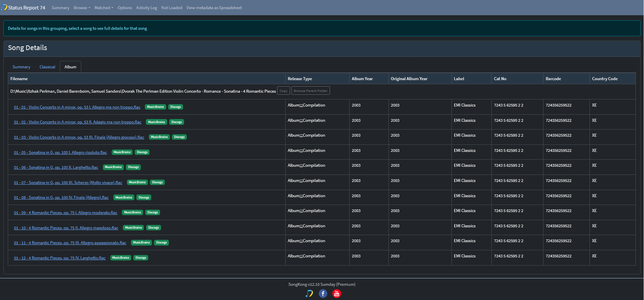Open the Adagio ma non troppo track link
This screenshot has width=644, height=300.
[78, 122]
